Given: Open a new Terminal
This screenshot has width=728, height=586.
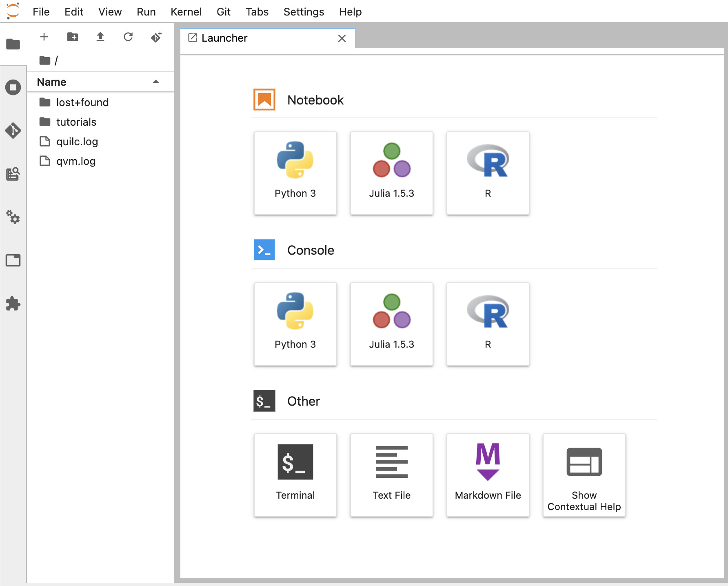Looking at the screenshot, I should [x=295, y=475].
